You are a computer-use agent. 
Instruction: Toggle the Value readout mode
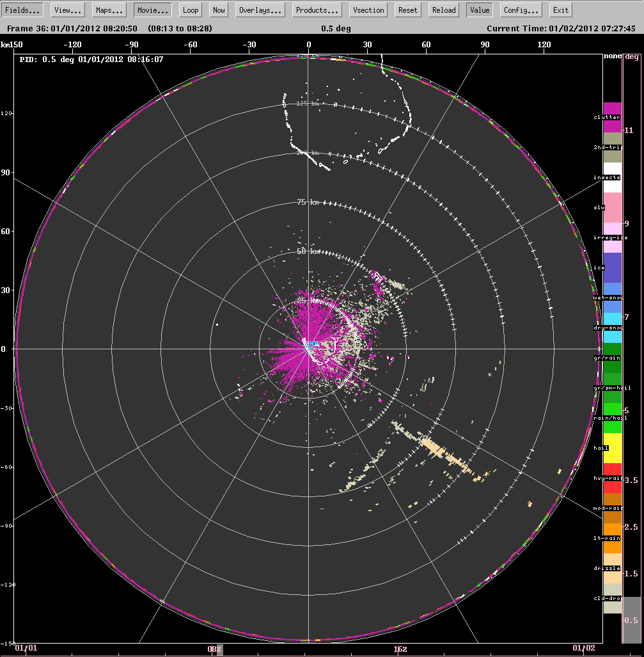pos(478,10)
